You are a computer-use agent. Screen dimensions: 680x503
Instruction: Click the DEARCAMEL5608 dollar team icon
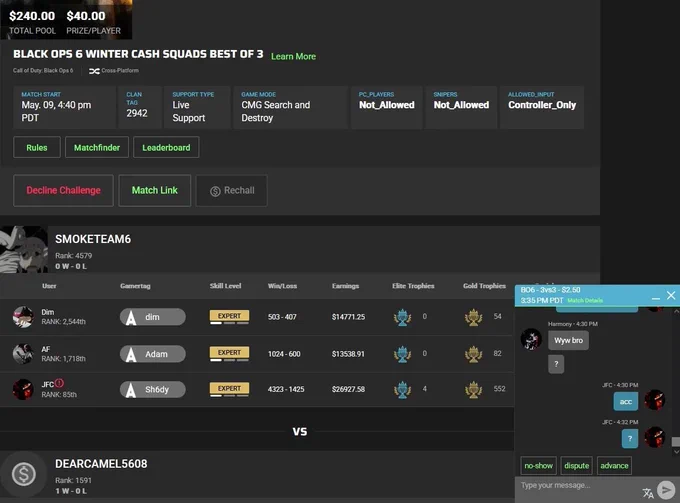tap(24, 474)
